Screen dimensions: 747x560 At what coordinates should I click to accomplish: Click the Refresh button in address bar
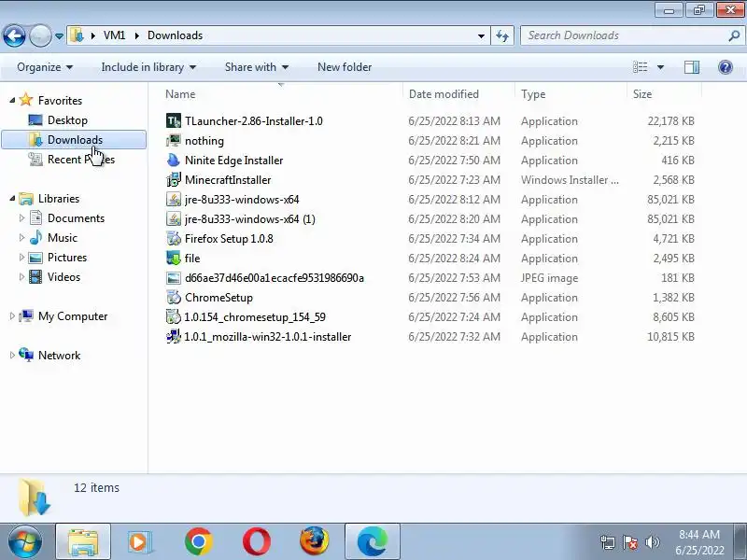click(502, 35)
